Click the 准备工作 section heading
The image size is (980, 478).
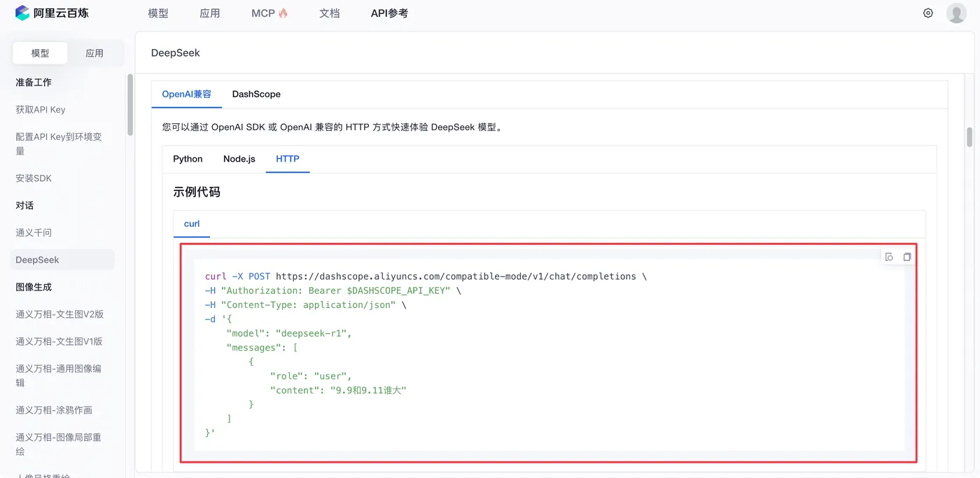point(34,82)
